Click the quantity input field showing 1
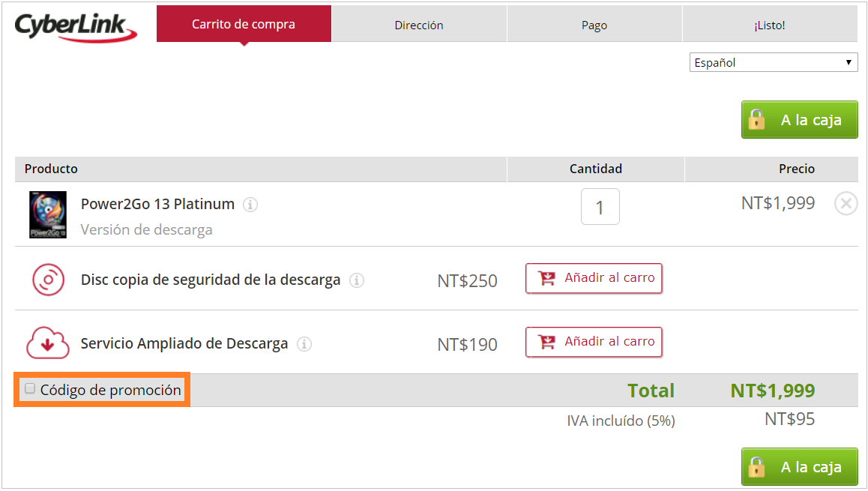 click(x=600, y=207)
